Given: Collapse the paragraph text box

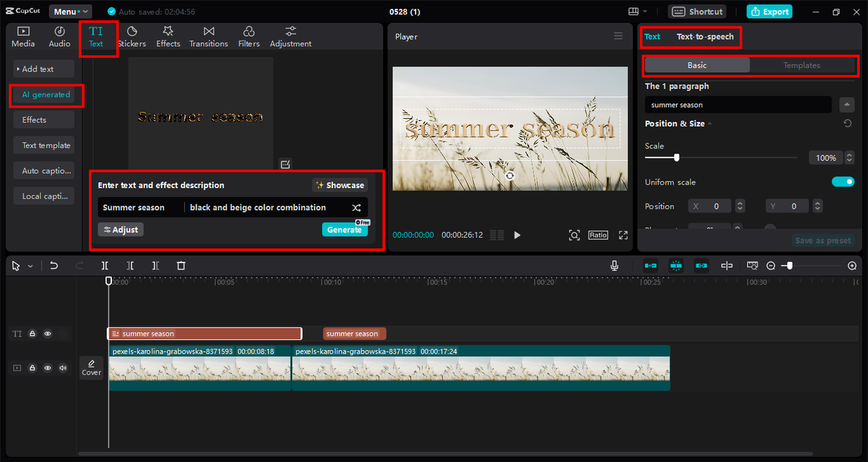Looking at the screenshot, I should 847,105.
